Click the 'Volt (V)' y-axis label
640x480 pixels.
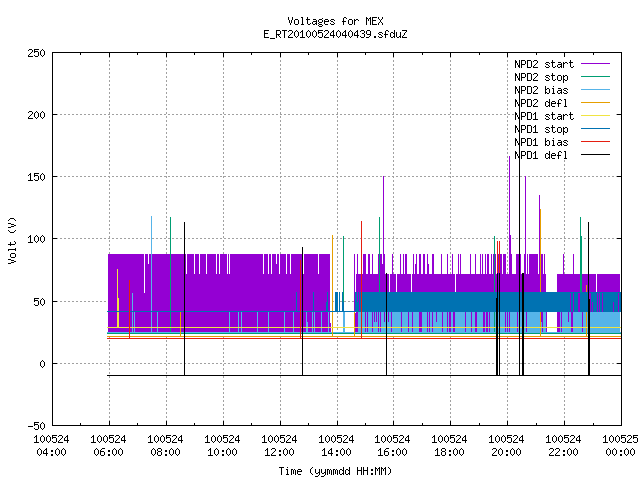[x=12, y=240]
